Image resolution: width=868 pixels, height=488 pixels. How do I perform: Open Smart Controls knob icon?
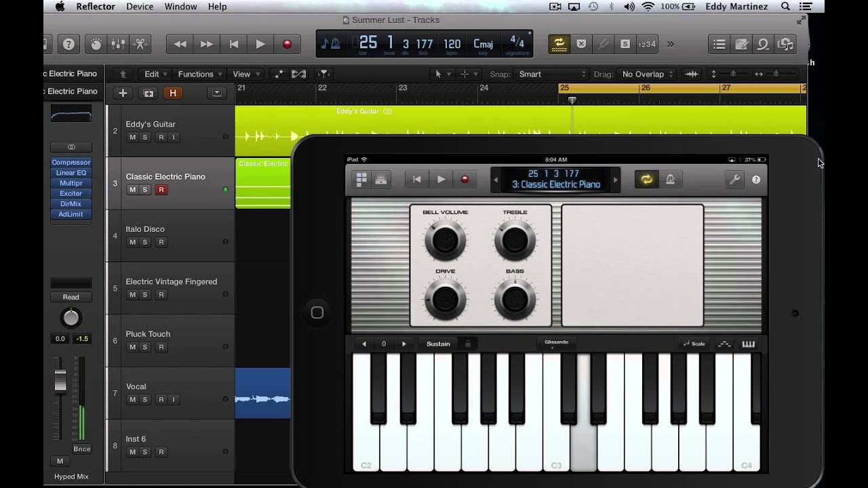(96, 44)
